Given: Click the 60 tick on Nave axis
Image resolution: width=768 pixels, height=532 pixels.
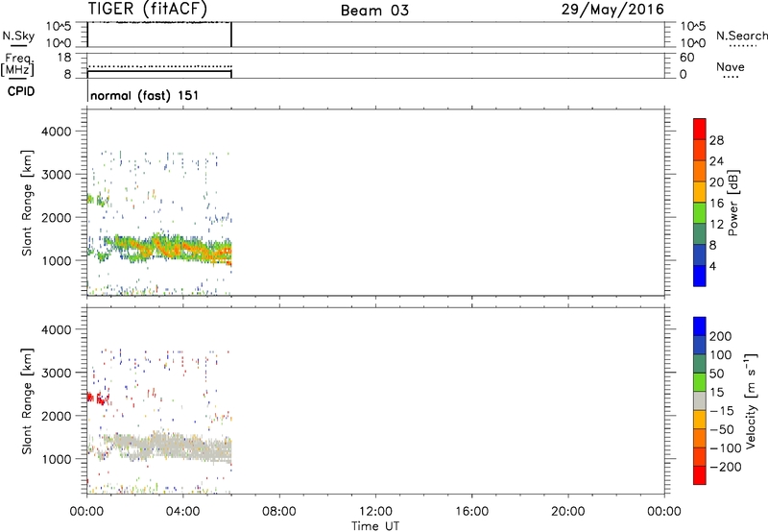Looking at the screenshot, I should [686, 58].
